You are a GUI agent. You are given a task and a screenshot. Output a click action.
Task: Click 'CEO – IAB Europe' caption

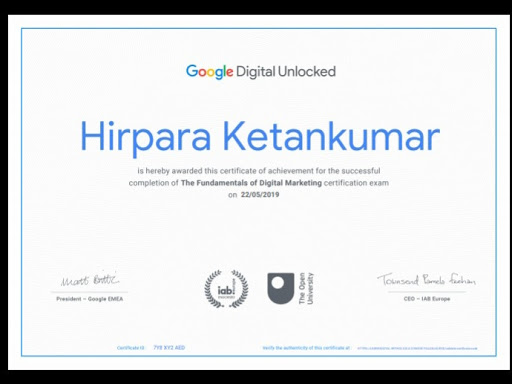click(427, 299)
